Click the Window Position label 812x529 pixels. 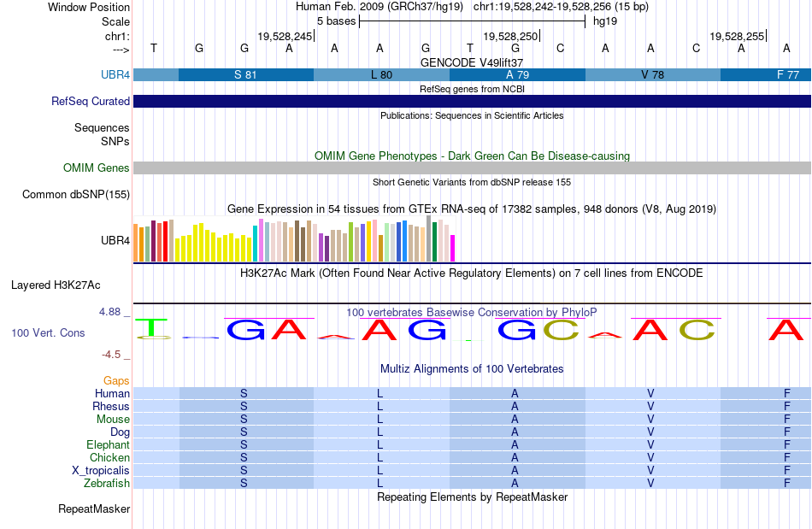89,7
